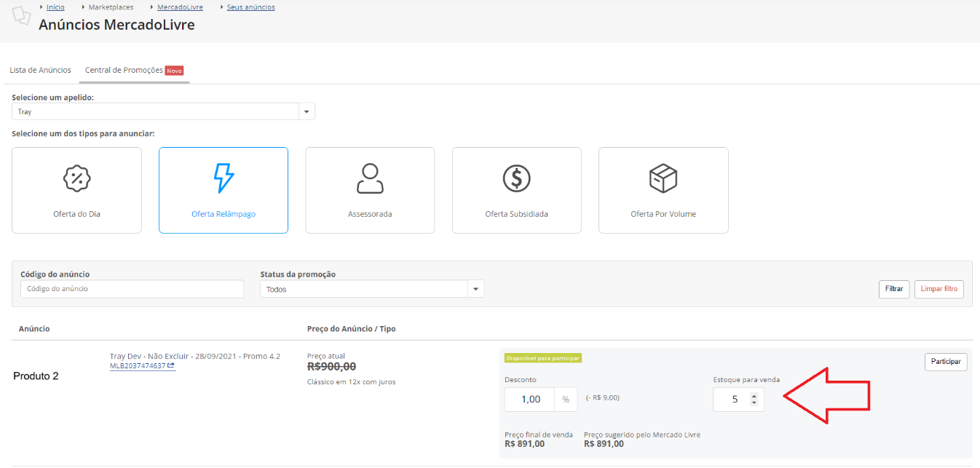The width and height of the screenshot is (980, 468).
Task: Click the Produto 2 label
Action: click(36, 376)
